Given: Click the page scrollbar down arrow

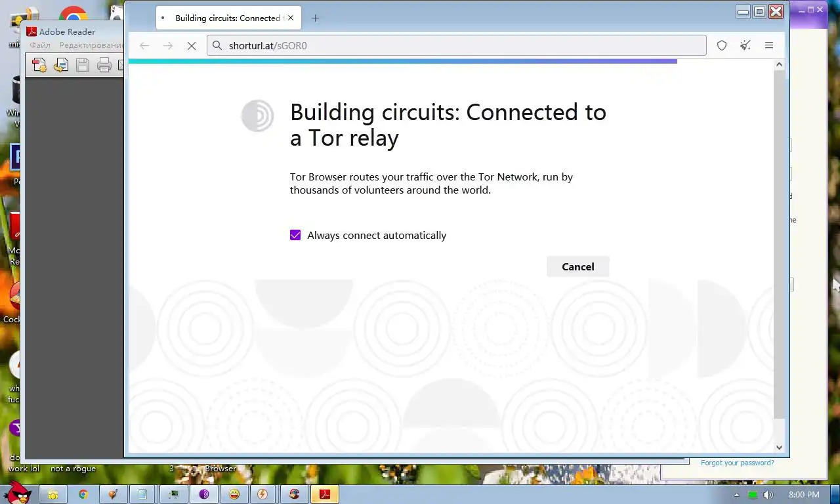Looking at the screenshot, I should pyautogui.click(x=780, y=448).
